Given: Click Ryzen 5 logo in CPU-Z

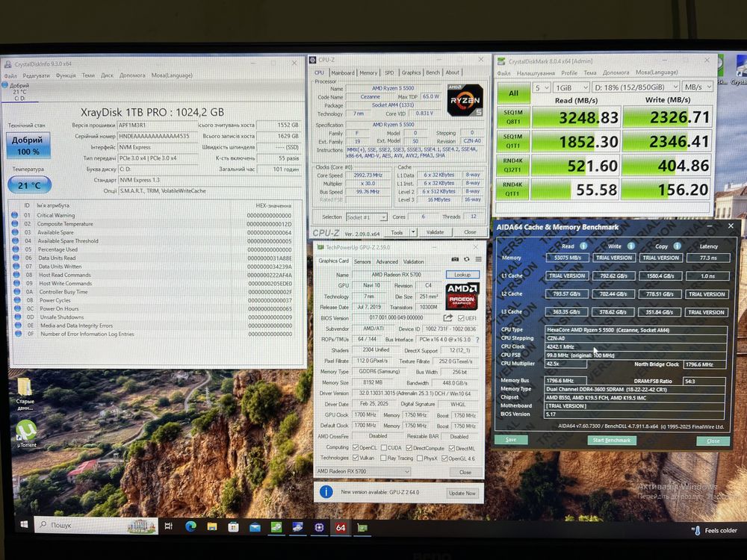Looking at the screenshot, I should tap(465, 100).
